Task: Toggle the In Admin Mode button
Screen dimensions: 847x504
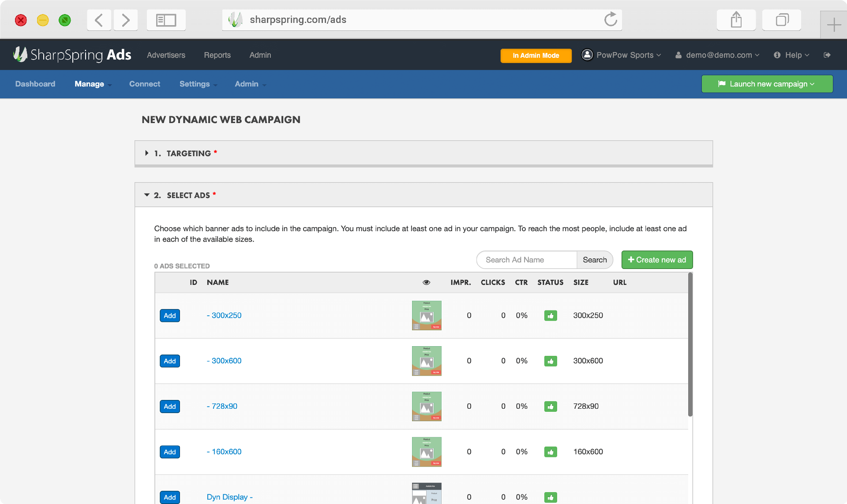Action: coord(536,56)
